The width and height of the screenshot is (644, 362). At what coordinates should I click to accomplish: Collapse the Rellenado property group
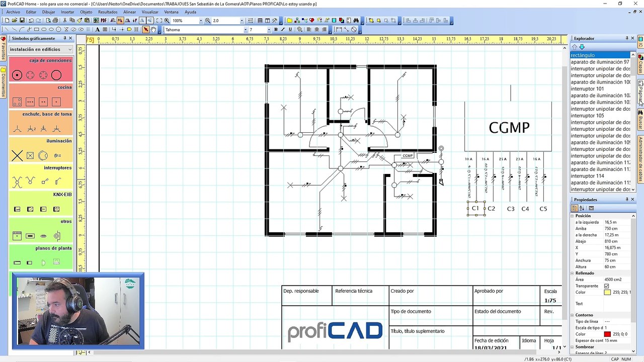[573, 273]
